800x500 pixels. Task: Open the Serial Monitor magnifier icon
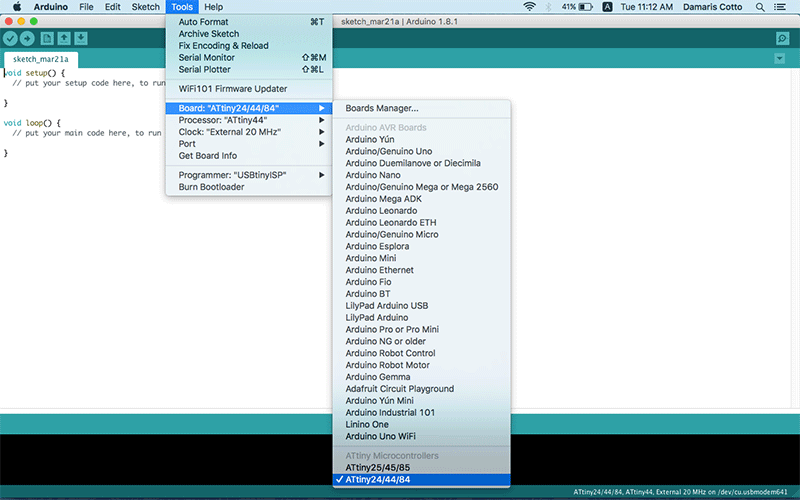click(782, 38)
